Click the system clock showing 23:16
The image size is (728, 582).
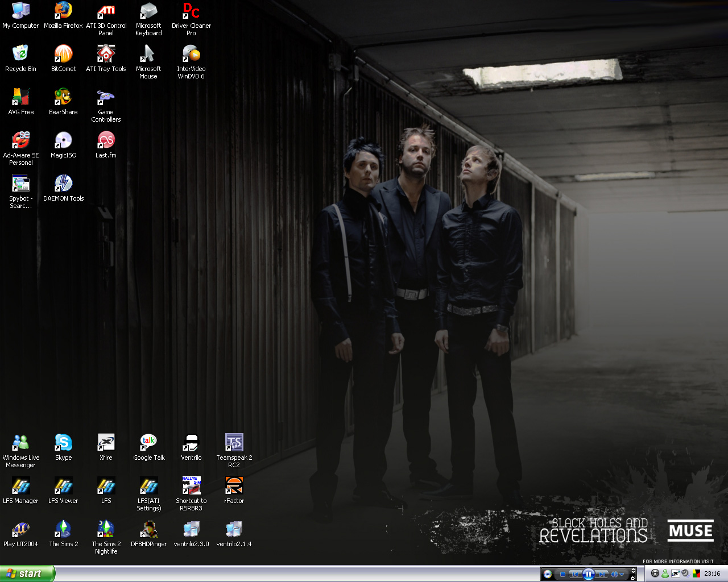pyautogui.click(x=712, y=573)
